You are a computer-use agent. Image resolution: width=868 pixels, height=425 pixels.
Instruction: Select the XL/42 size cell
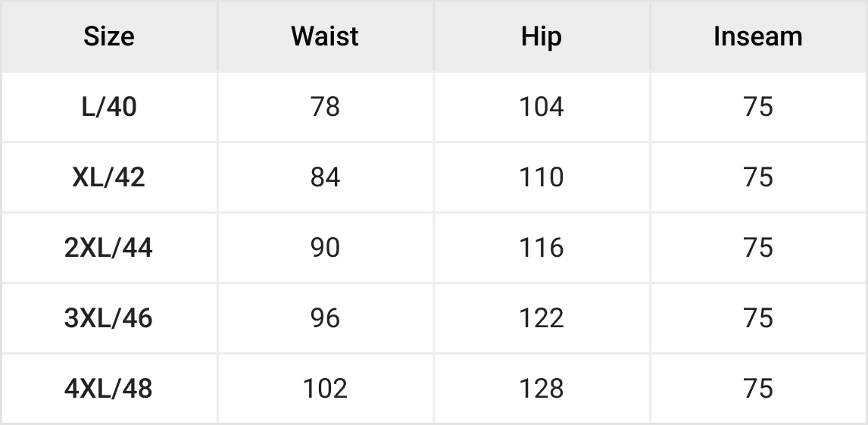[109, 177]
